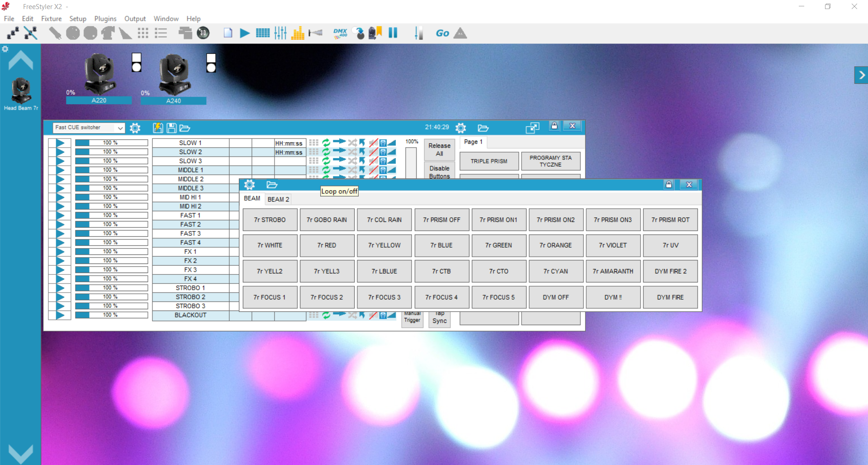Open the Fixture menu
The height and width of the screenshot is (465, 868).
(51, 19)
